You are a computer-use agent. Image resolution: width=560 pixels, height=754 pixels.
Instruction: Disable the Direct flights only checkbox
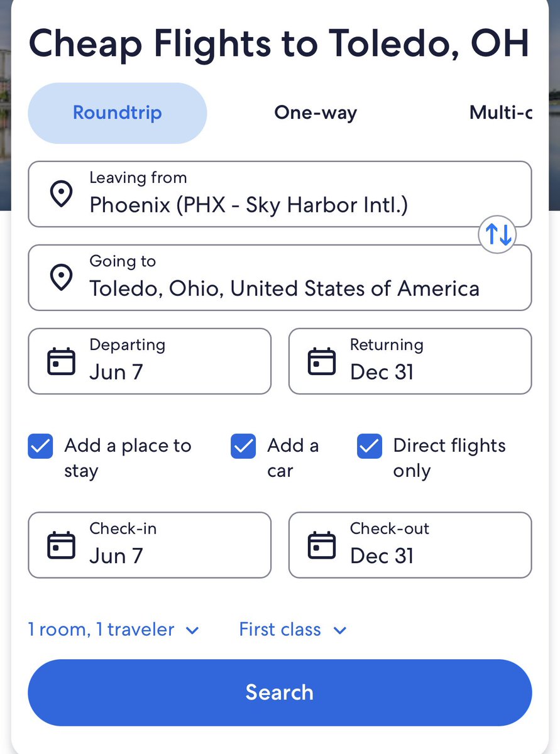tap(370, 446)
